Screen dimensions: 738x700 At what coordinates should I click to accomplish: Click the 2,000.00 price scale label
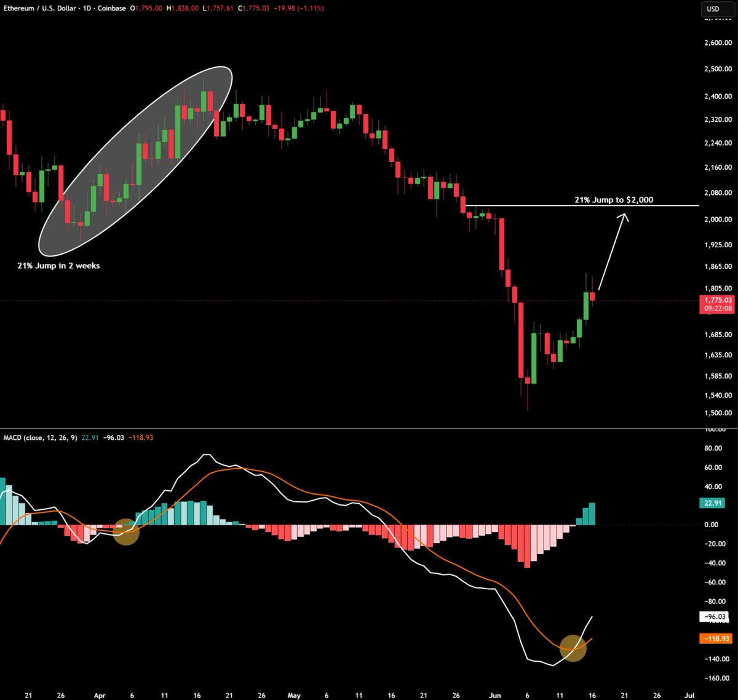(x=718, y=220)
